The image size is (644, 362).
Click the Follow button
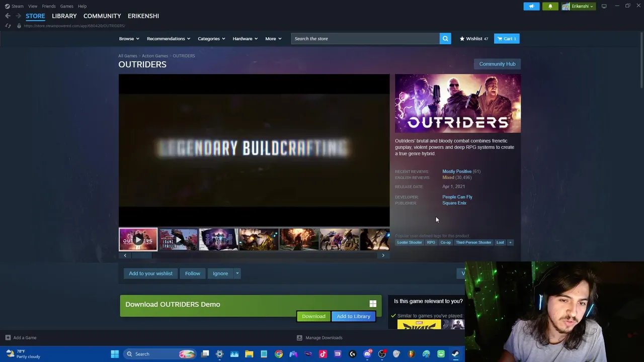coord(192,274)
